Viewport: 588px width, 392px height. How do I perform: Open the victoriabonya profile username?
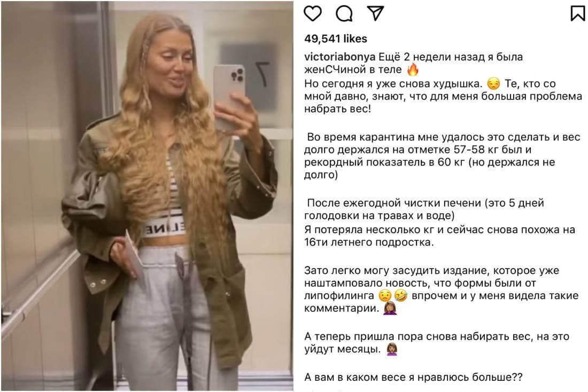point(340,57)
